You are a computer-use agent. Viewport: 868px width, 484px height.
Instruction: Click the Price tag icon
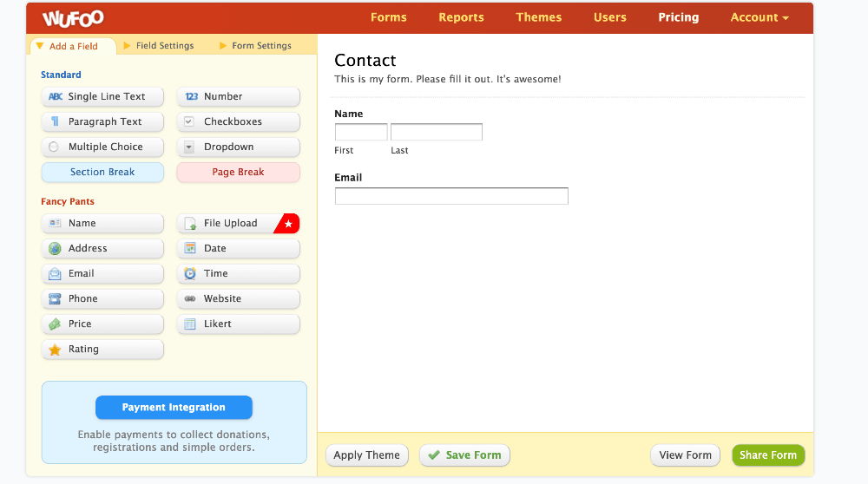click(55, 324)
